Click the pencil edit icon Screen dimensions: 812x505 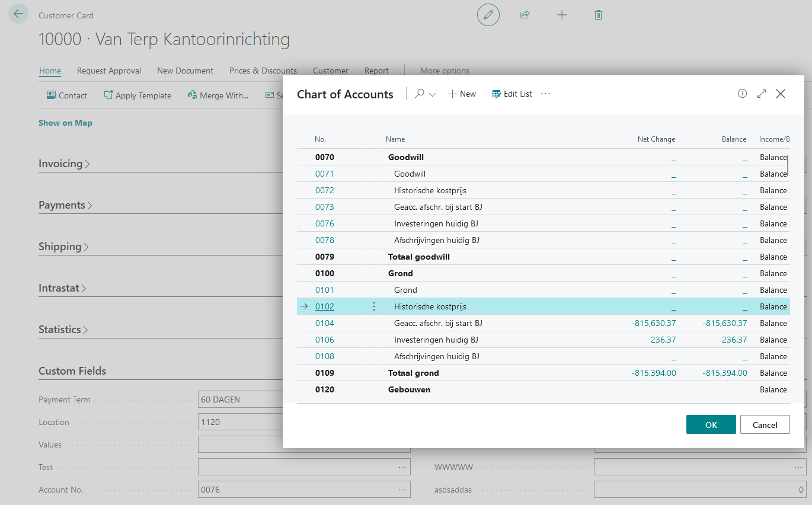[488, 15]
